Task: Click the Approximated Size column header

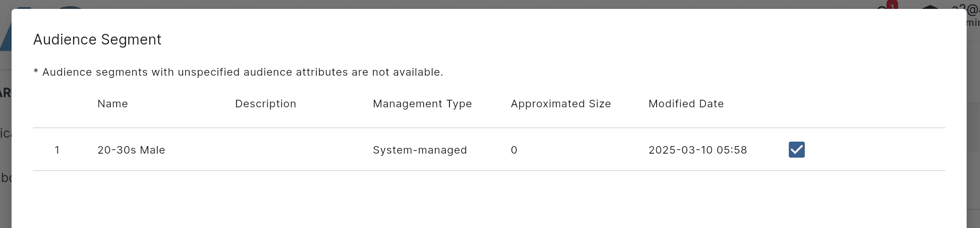Action: point(561,104)
